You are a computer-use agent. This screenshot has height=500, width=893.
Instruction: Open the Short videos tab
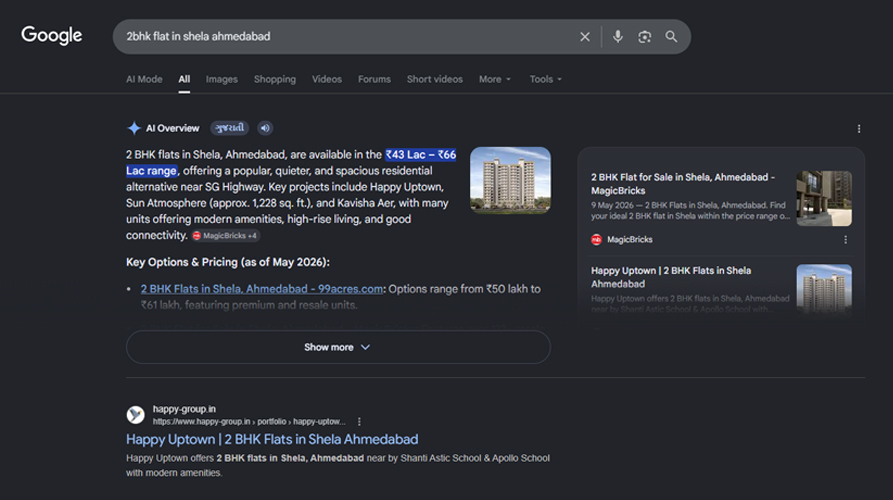point(435,79)
